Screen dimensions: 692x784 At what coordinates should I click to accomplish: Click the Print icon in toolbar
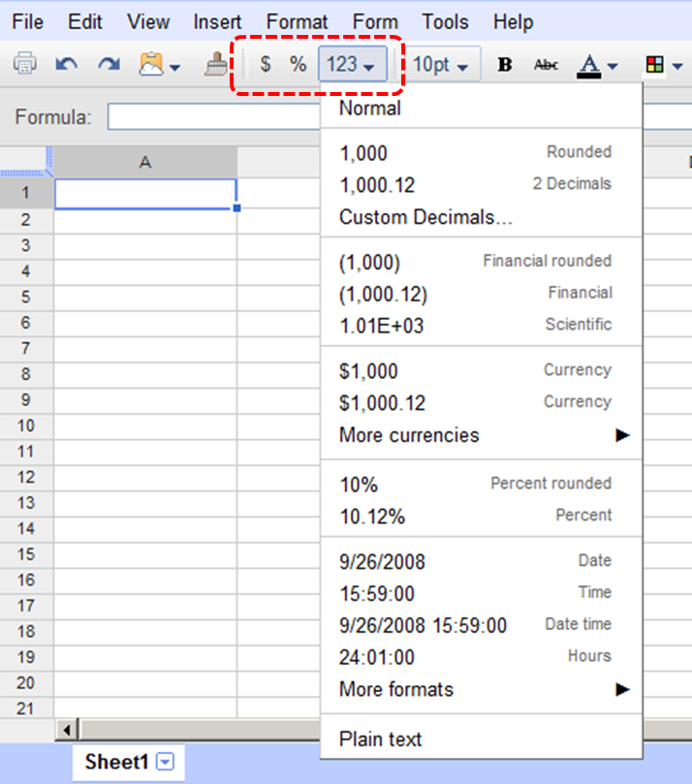point(24,64)
